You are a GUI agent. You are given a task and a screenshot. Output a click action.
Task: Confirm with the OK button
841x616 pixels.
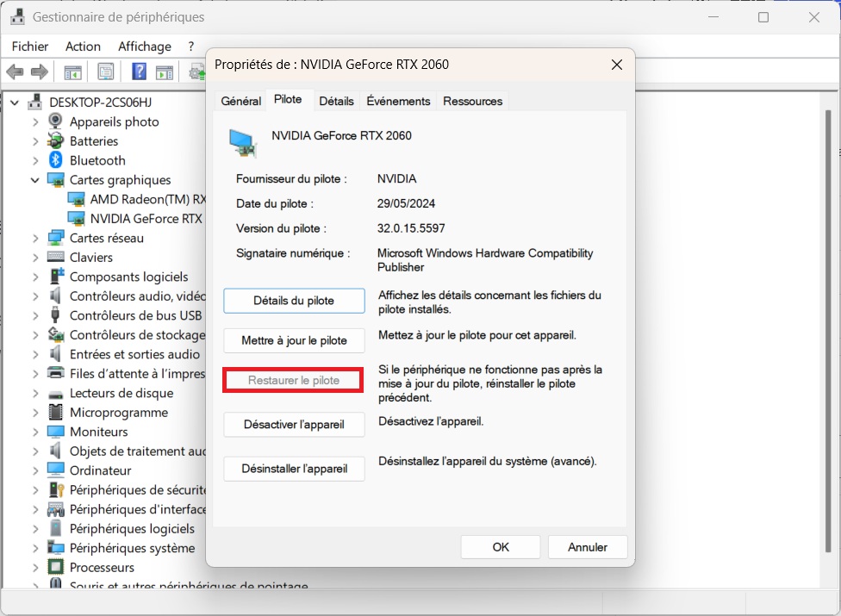click(501, 547)
